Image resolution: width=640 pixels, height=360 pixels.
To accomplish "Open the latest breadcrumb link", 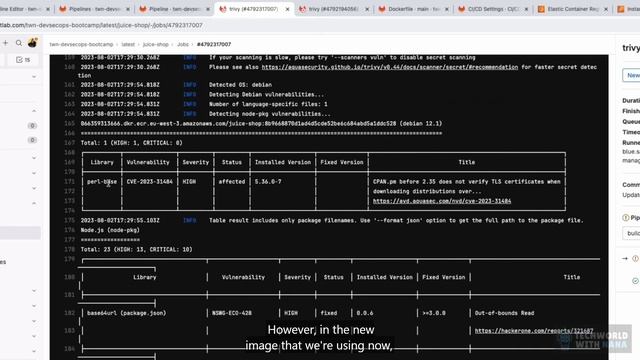I will coord(128,44).
